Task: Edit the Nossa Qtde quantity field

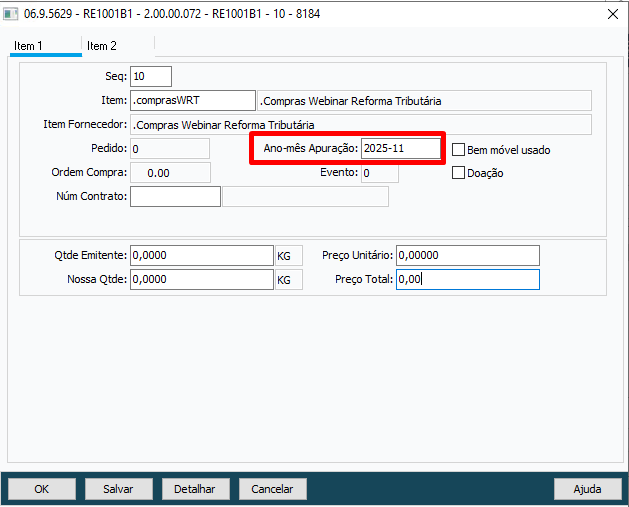Action: tap(202, 280)
